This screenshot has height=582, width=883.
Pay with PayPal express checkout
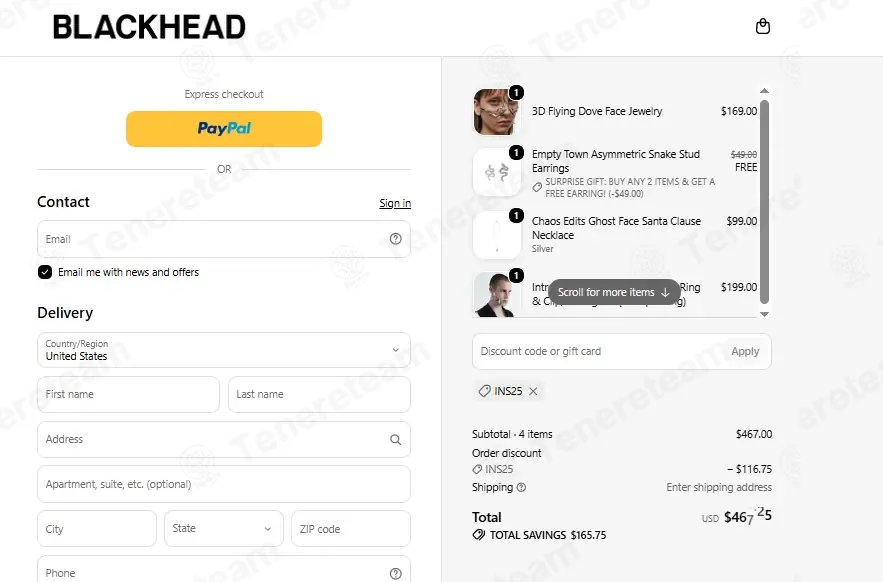(x=224, y=128)
